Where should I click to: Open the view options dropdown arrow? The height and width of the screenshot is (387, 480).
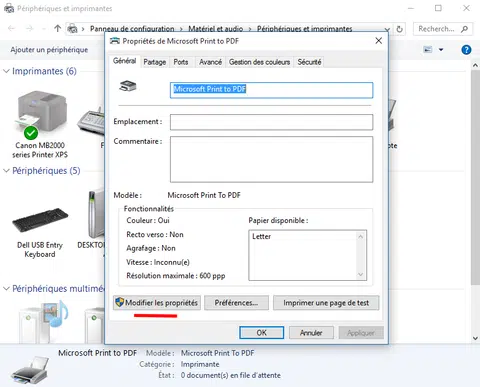point(441,50)
